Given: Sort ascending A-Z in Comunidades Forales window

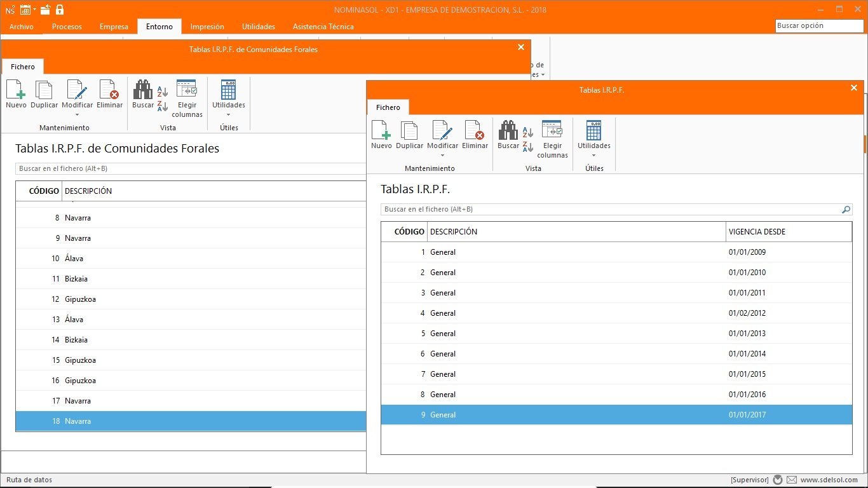Looking at the screenshot, I should point(163,91).
